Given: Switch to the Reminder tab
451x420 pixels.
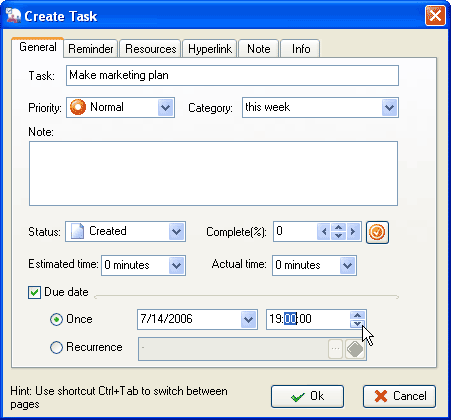Looking at the screenshot, I should pos(91,49).
